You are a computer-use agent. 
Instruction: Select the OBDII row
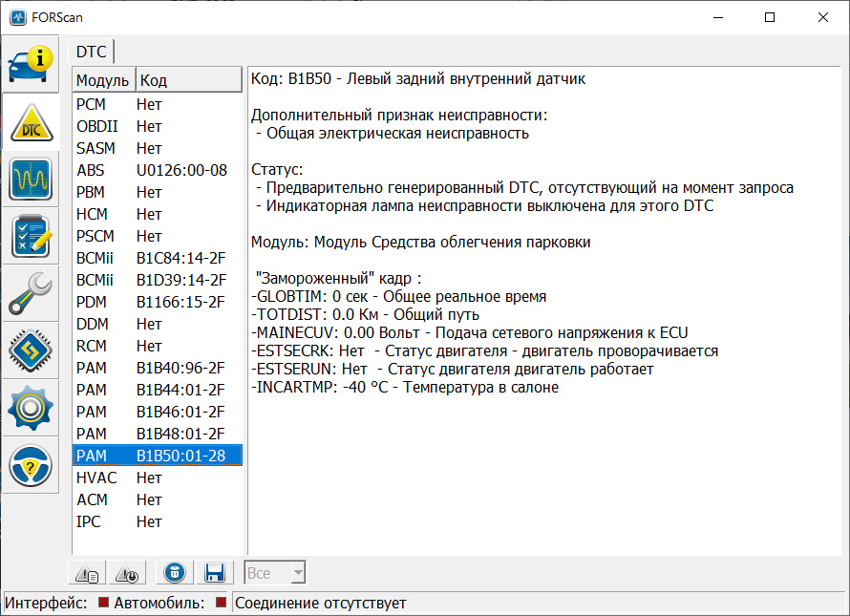[x=158, y=126]
